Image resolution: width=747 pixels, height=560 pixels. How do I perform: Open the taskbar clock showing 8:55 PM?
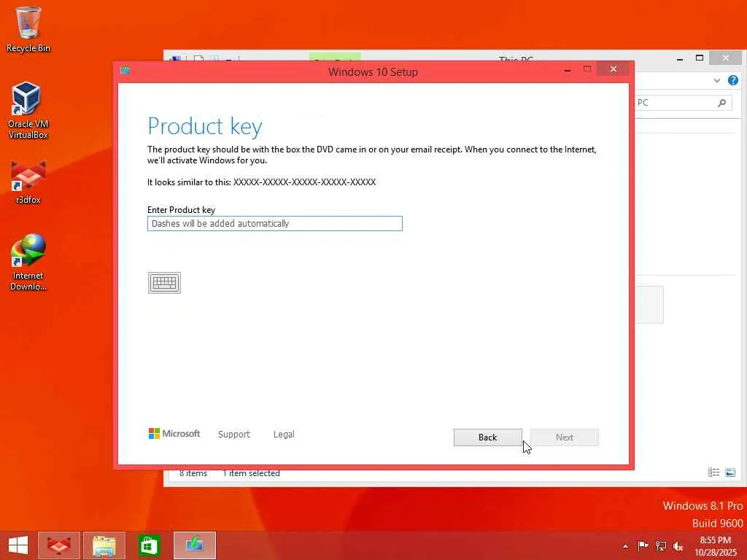point(716,545)
